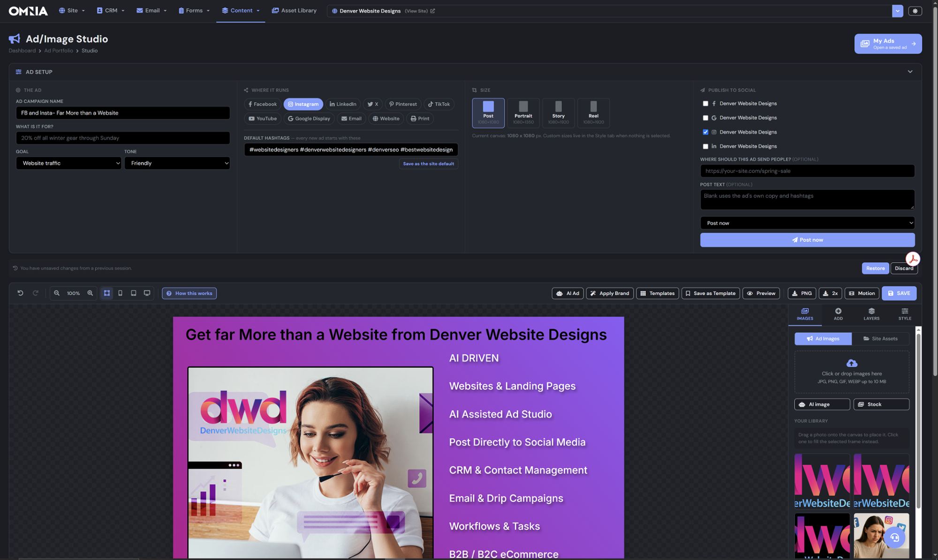
Task: Select the fit-to-canvas view icon
Action: [107, 293]
